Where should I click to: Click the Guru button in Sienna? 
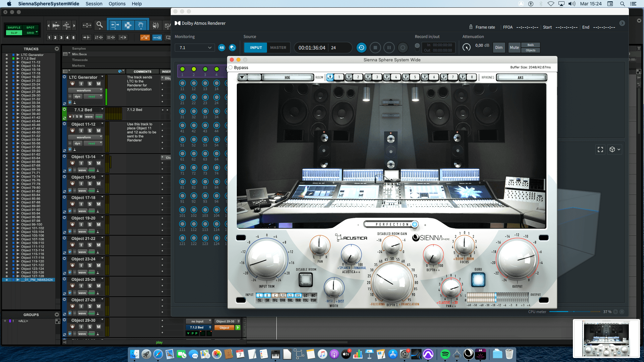(478, 280)
